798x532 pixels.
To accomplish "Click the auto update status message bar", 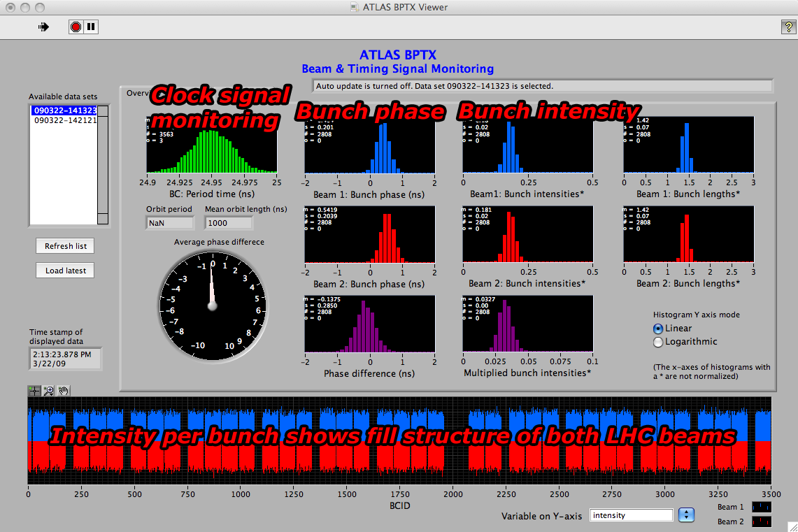I will coord(543,86).
